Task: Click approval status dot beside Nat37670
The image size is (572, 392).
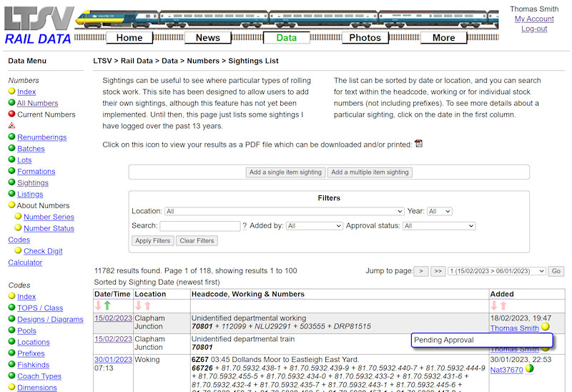Action: [529, 368]
